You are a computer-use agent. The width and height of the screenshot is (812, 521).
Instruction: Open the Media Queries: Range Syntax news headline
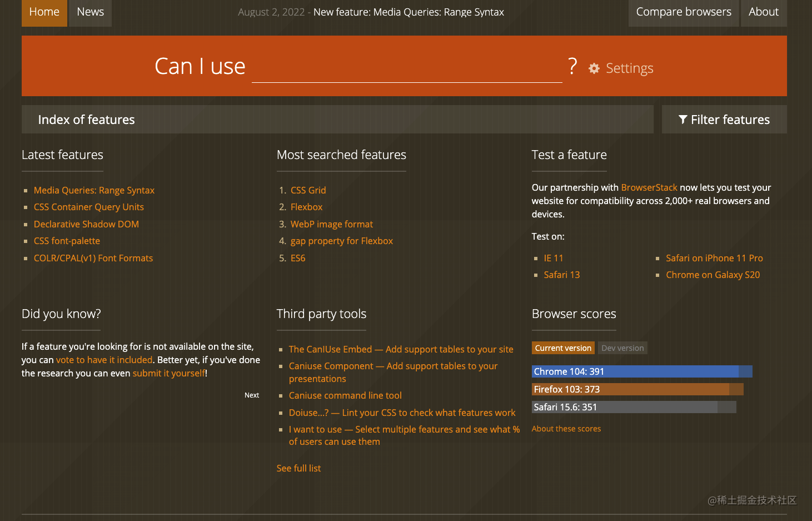pos(409,12)
